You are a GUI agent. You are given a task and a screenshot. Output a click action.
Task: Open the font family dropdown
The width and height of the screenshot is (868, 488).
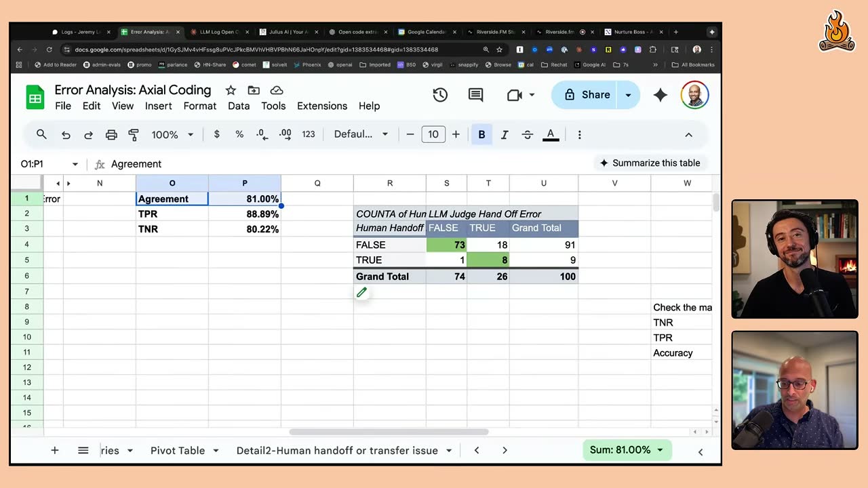pos(361,134)
